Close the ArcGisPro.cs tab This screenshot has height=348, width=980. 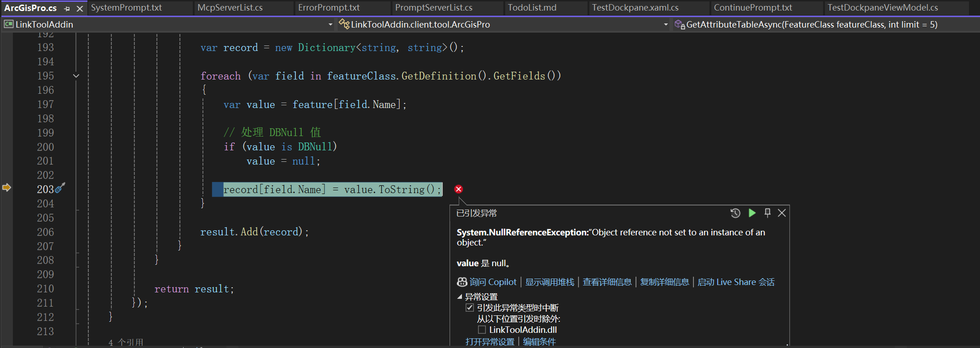[80, 8]
